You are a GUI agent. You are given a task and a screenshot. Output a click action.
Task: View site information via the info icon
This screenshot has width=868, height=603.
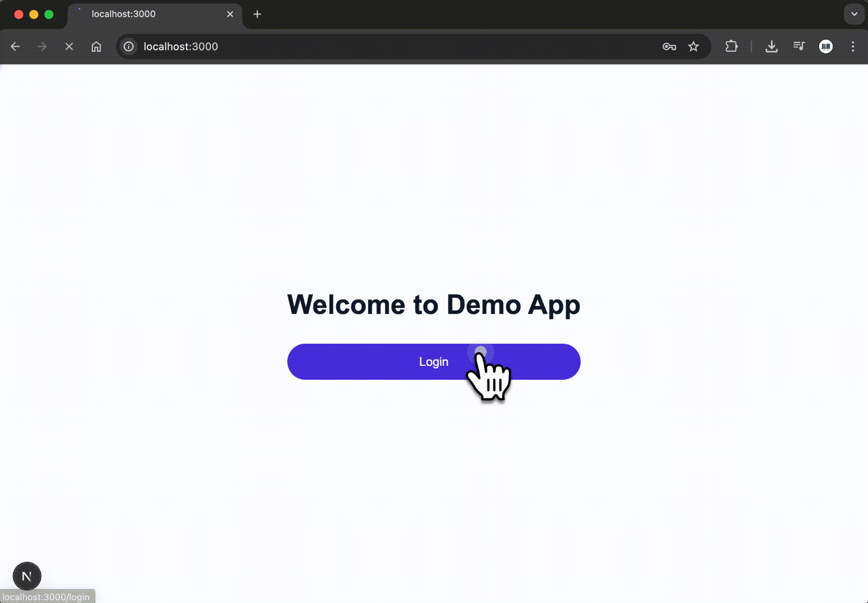click(129, 46)
